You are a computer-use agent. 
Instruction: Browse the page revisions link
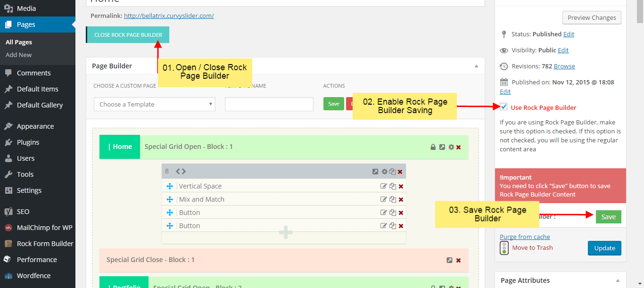click(564, 66)
